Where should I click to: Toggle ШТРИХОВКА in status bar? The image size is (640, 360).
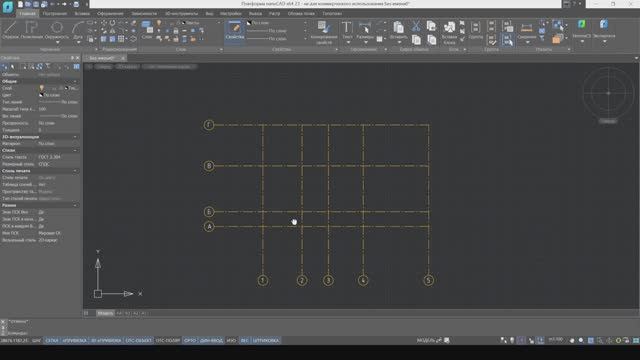(266, 340)
